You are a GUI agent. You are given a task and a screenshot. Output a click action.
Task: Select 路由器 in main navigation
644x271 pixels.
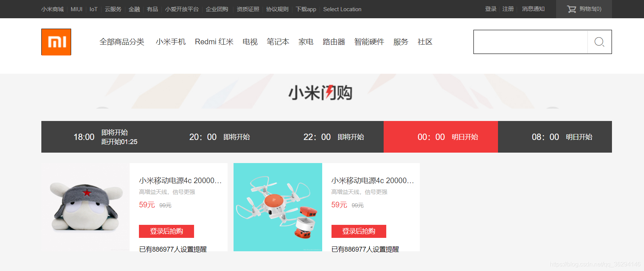click(x=334, y=42)
